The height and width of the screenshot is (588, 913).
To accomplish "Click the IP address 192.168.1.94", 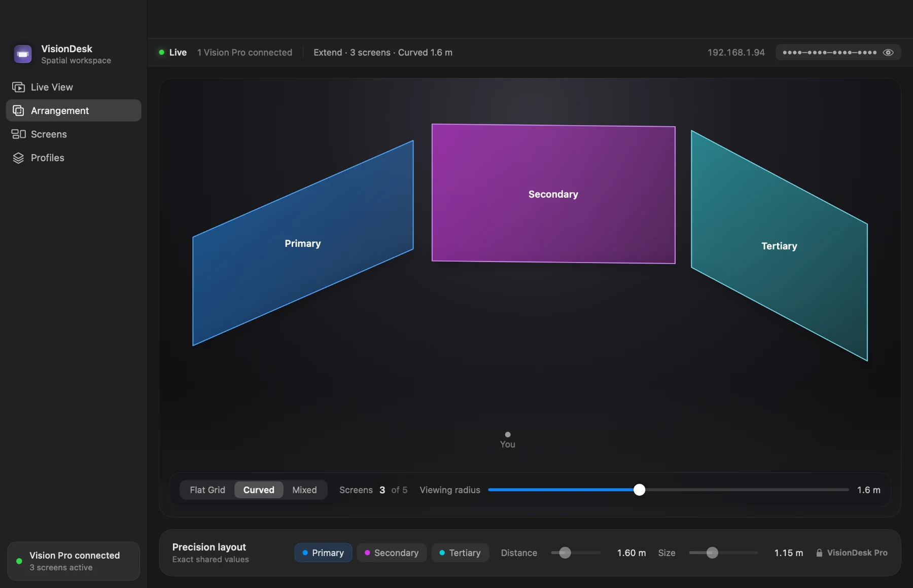I will [x=736, y=52].
